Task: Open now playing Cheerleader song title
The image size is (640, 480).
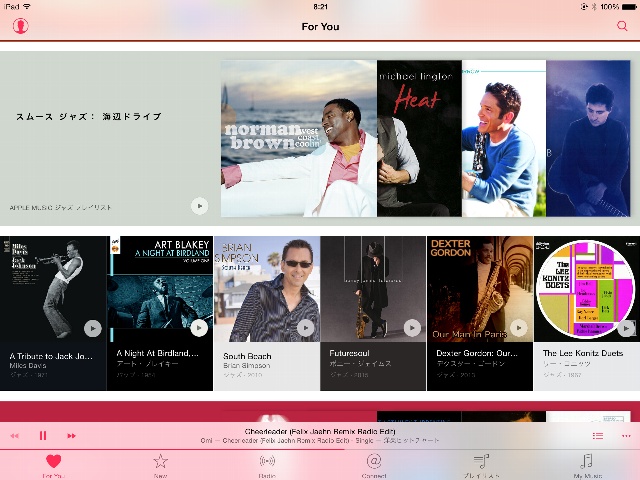Action: pos(320,431)
